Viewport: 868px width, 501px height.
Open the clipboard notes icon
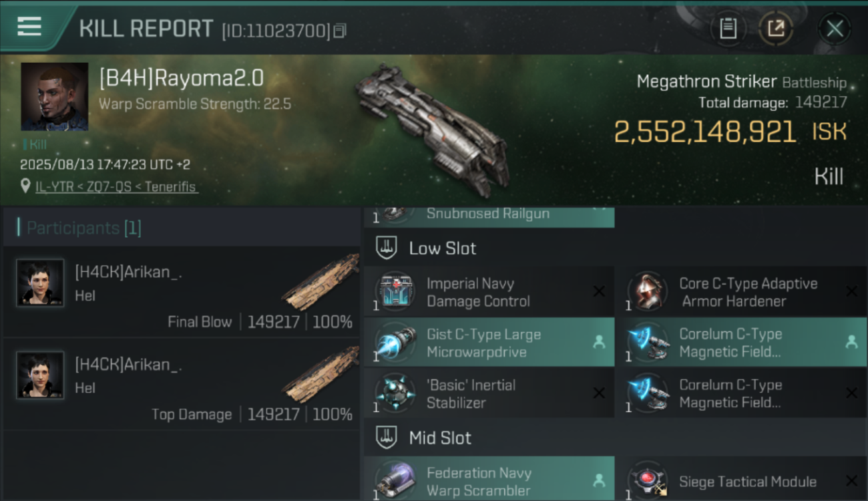click(728, 29)
